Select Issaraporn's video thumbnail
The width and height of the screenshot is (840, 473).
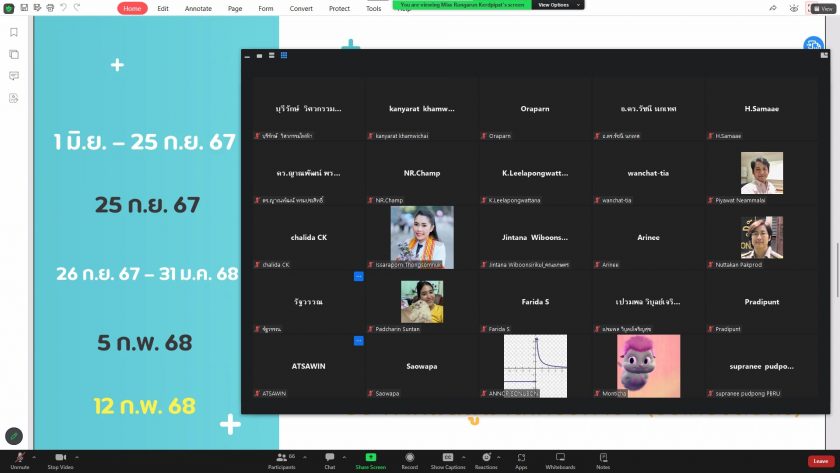421,237
